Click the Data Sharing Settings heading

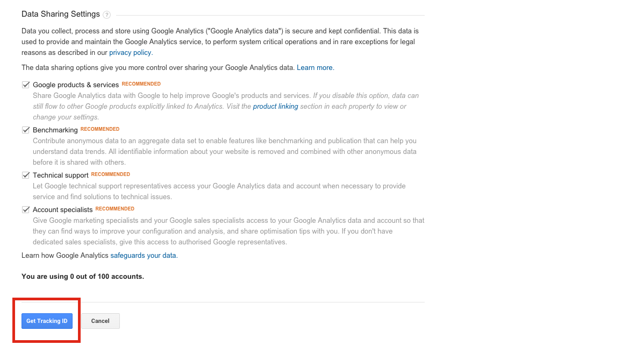[x=61, y=14]
